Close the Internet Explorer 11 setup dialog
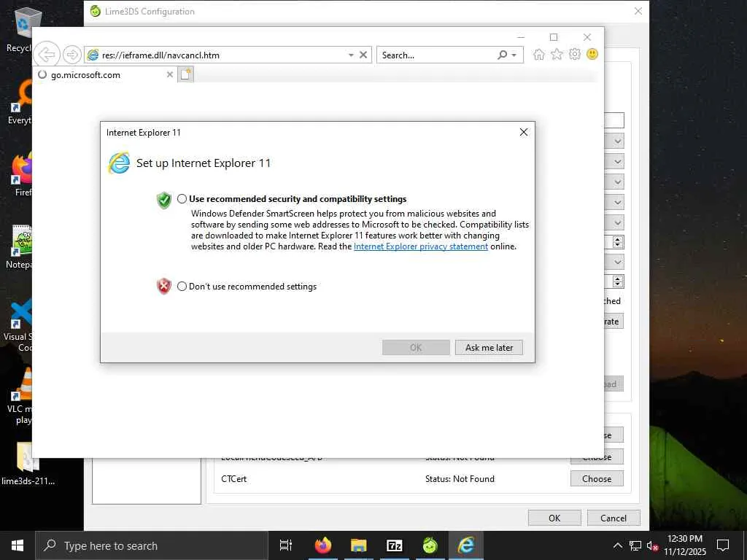This screenshot has width=747, height=560. (524, 132)
